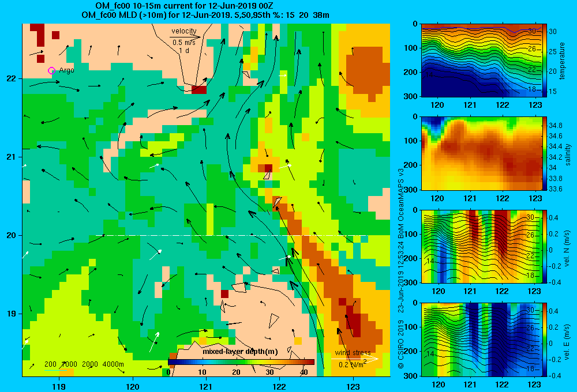Click the 'salinity' axis label
The image size is (577, 392).
[568, 154]
